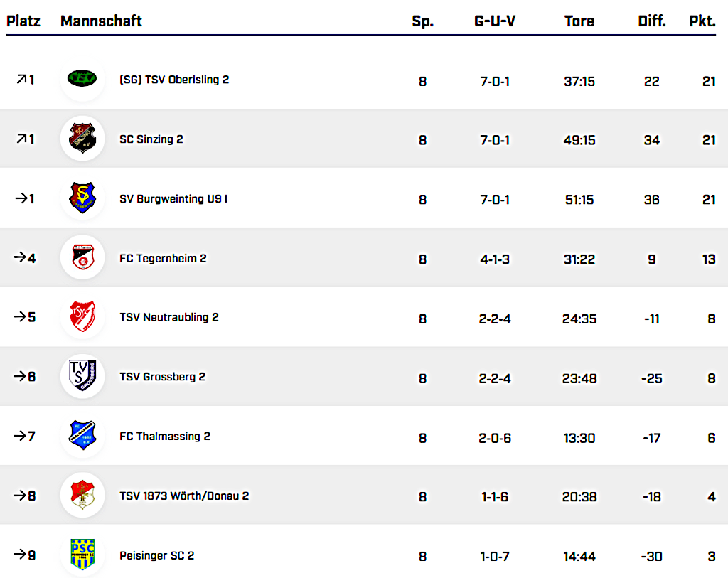Image resolution: width=728 pixels, height=578 pixels.
Task: Click the upward trend arrow beside SC Sinzing 2
Action: [x=20, y=139]
